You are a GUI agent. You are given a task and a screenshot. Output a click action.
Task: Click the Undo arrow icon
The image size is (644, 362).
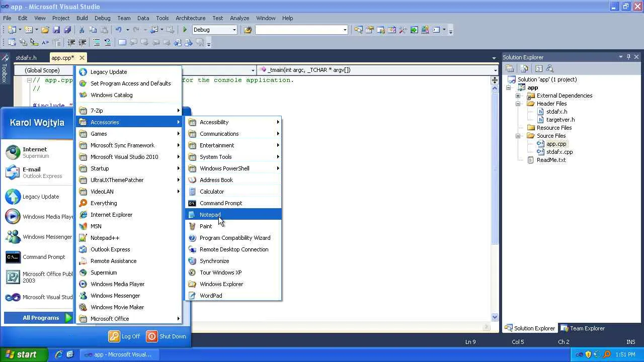(x=118, y=30)
